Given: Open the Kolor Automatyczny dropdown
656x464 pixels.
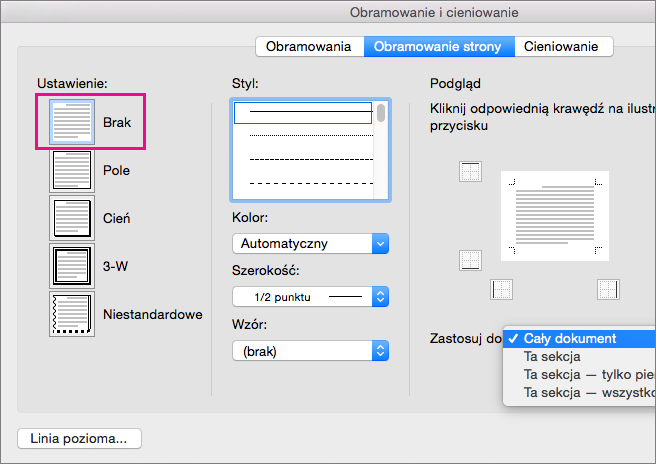Looking at the screenshot, I should [310, 244].
